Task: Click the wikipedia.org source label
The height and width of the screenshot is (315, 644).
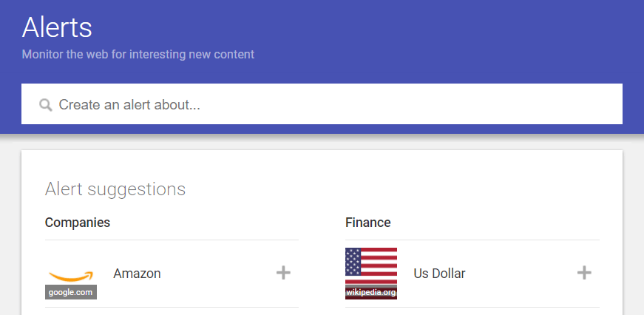Action: coord(371,292)
